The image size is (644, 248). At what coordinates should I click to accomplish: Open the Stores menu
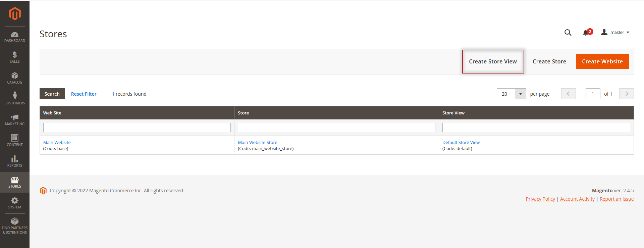click(15, 182)
